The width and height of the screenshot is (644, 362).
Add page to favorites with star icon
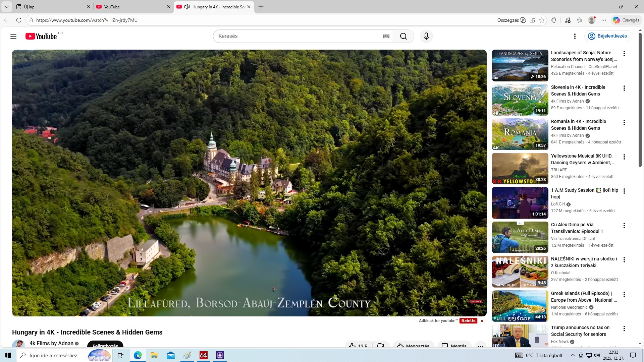[x=542, y=20]
